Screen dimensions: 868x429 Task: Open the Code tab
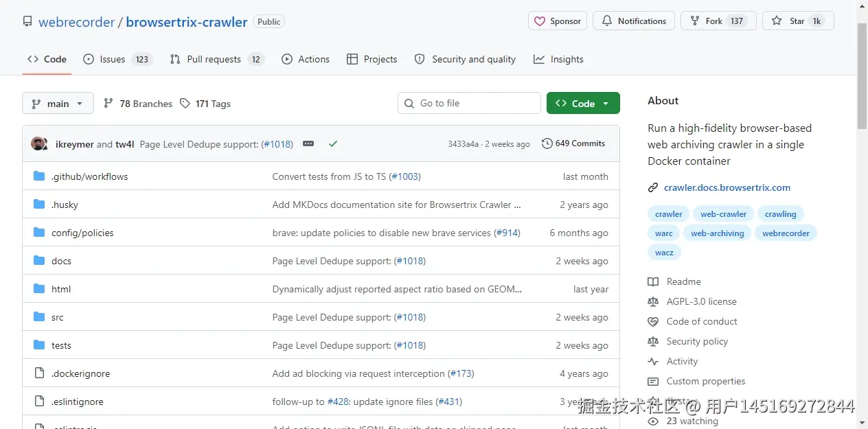[47, 59]
